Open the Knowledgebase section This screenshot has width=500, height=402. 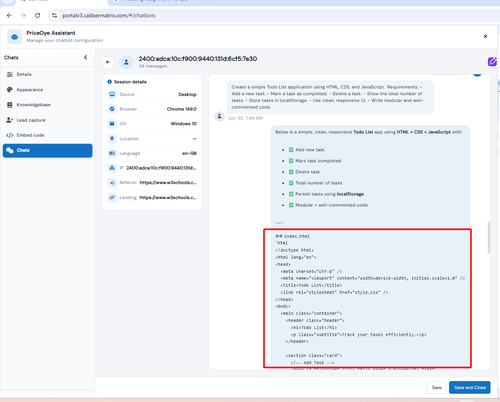pos(47,105)
